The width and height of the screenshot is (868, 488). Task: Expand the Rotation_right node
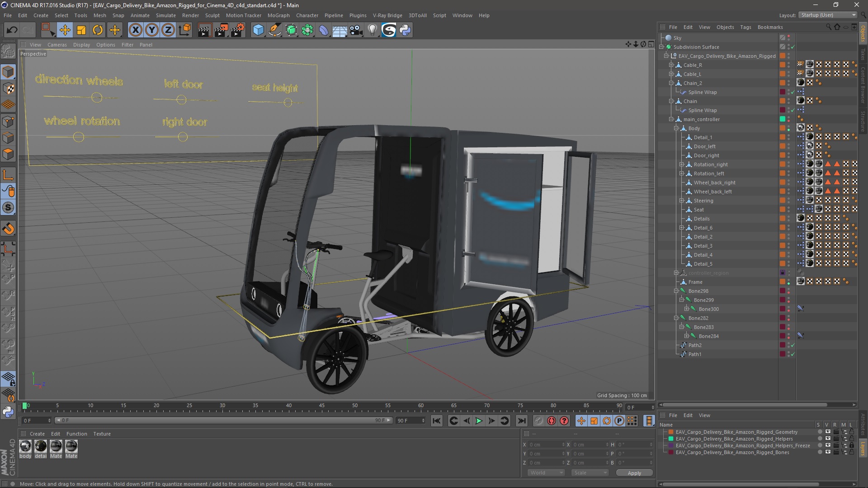point(681,164)
